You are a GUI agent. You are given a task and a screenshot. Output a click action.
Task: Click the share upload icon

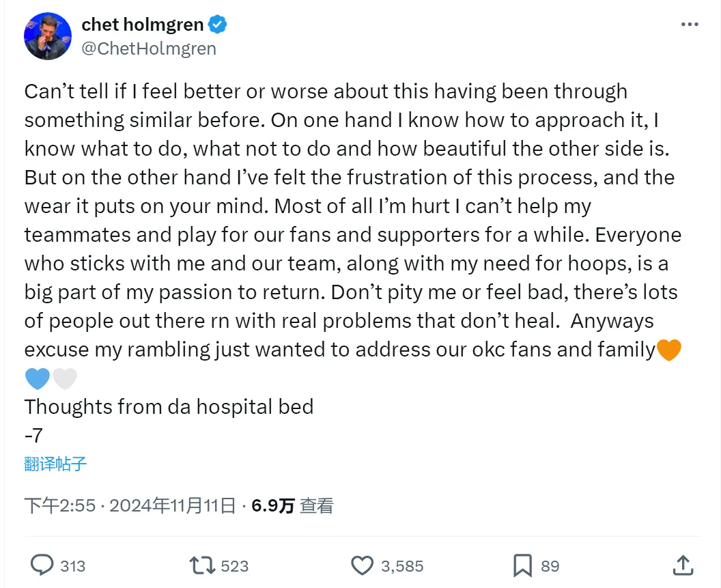[683, 565]
